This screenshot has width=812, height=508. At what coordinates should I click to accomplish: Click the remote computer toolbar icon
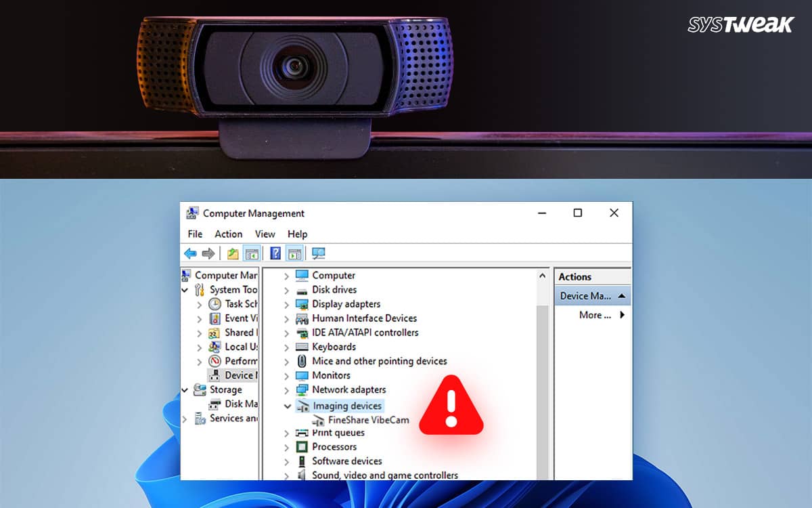tap(319, 253)
